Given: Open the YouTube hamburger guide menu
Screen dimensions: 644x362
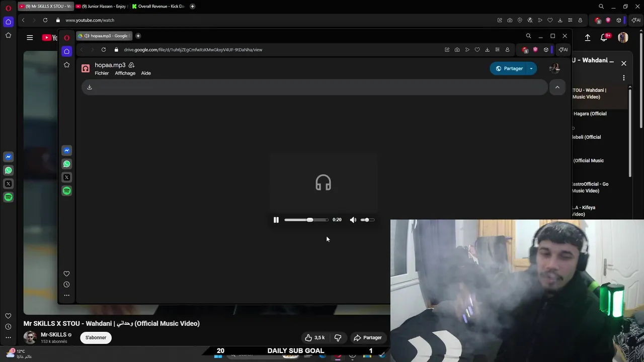Looking at the screenshot, I should click(x=30, y=37).
